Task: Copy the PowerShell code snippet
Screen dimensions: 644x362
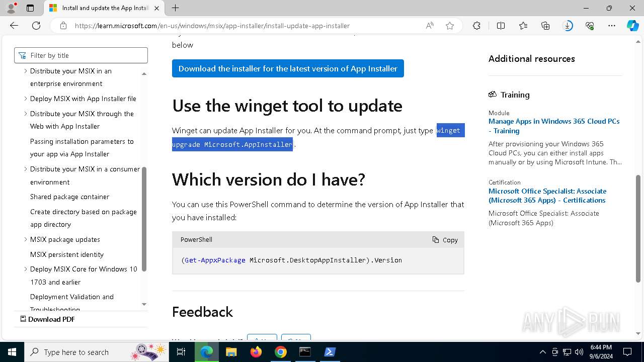Action: coord(445,240)
